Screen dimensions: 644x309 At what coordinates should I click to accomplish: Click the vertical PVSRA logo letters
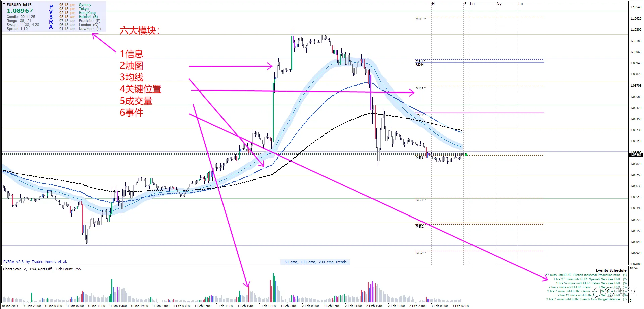coord(51,17)
